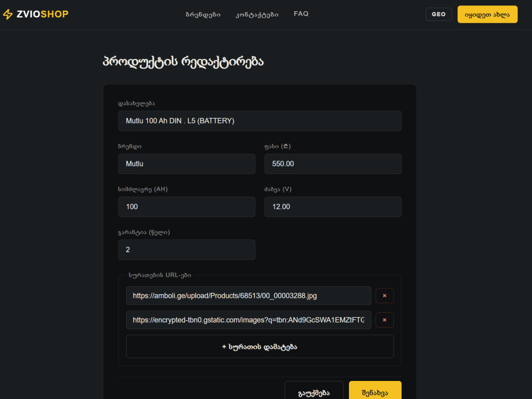532x399 pixels.
Task: Open the ZVIOSHOP home link text
Action: pyautogui.click(x=43, y=14)
